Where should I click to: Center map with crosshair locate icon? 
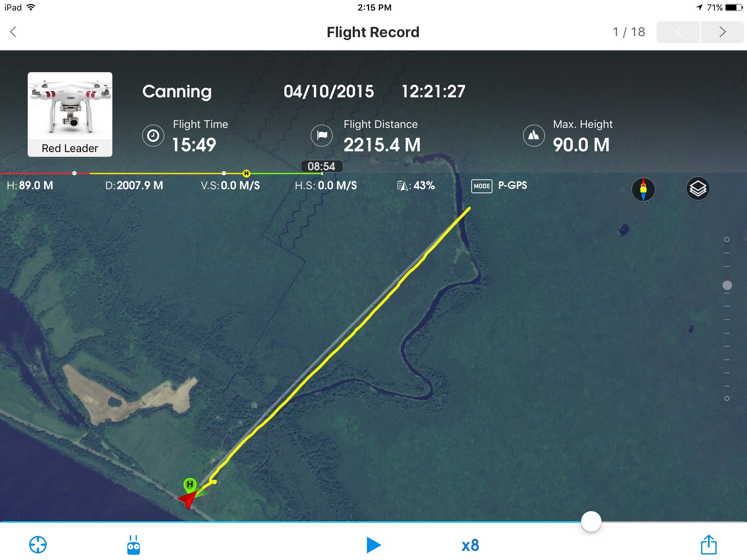[38, 545]
